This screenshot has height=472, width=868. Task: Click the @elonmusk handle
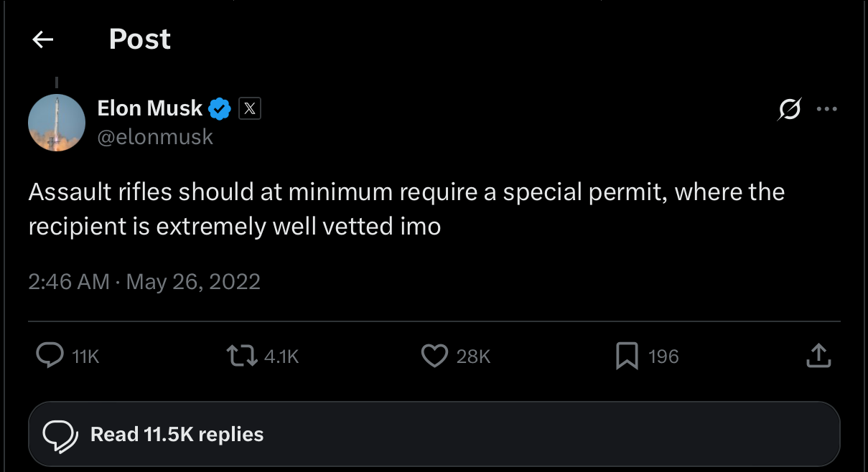tap(155, 137)
